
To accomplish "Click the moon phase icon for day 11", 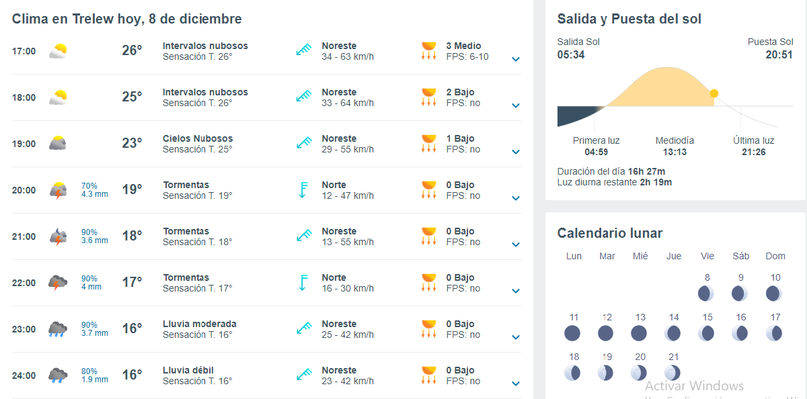I will pos(572,333).
